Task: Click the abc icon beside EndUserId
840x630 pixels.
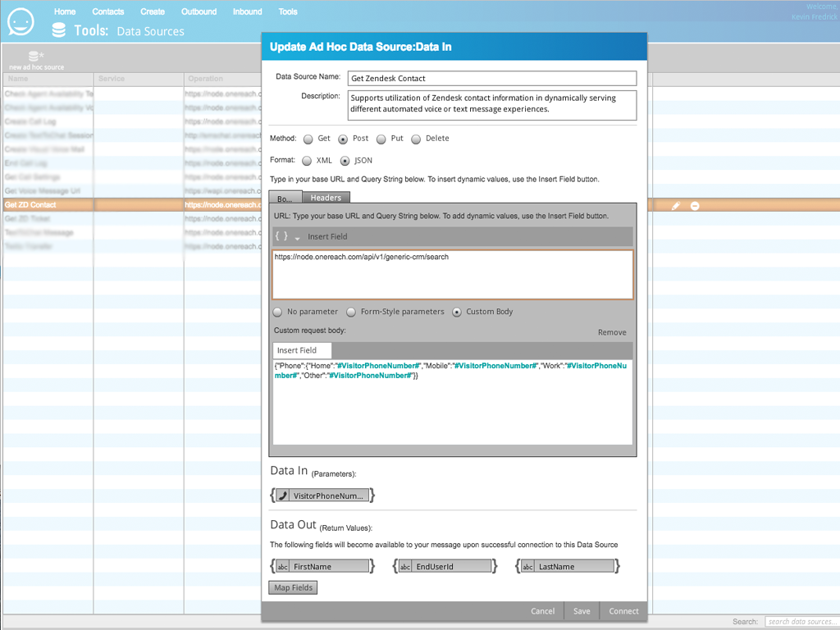Action: coord(406,566)
